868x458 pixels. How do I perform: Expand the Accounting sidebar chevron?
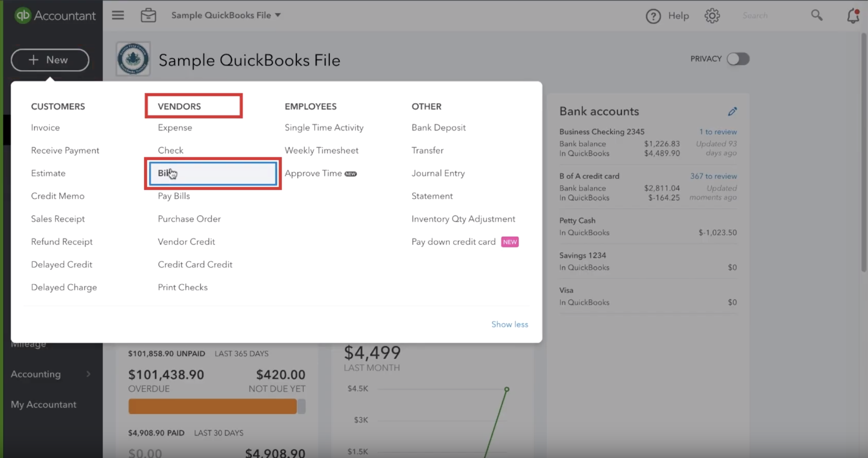click(x=88, y=374)
